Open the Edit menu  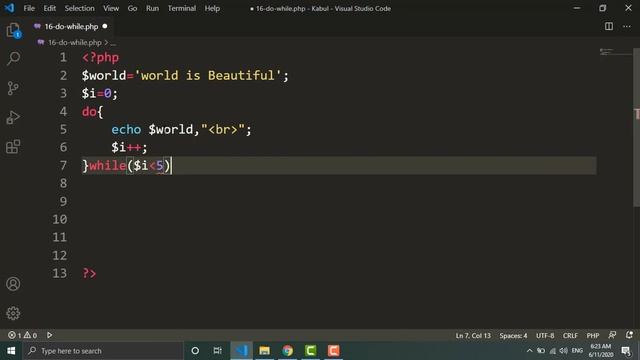(50, 8)
